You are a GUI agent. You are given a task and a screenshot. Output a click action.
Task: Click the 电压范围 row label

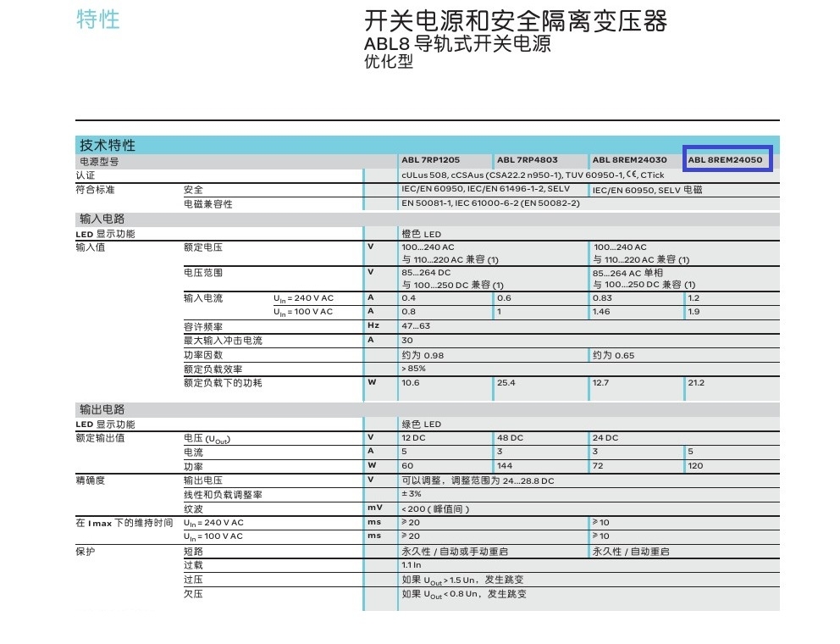203,272
